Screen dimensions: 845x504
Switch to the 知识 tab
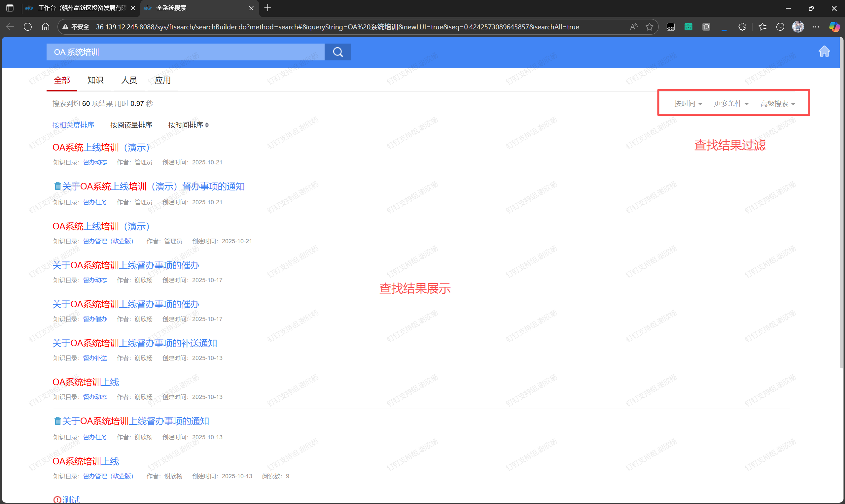click(95, 81)
